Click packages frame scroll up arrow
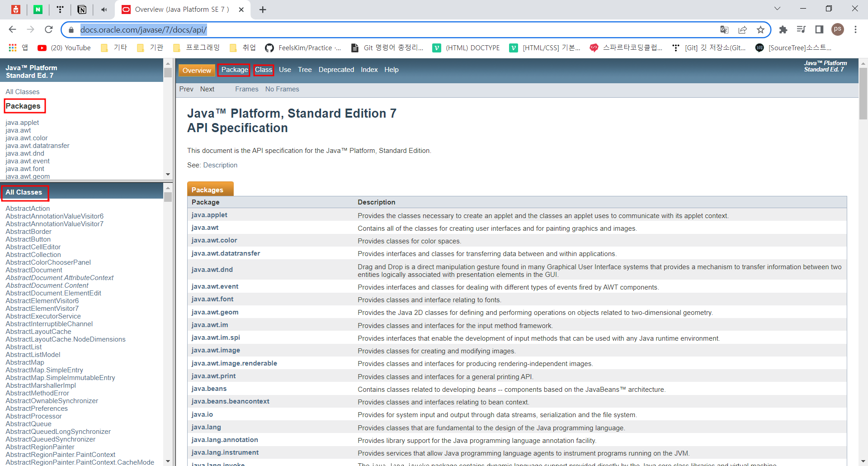The width and height of the screenshot is (868, 466). pyautogui.click(x=168, y=63)
